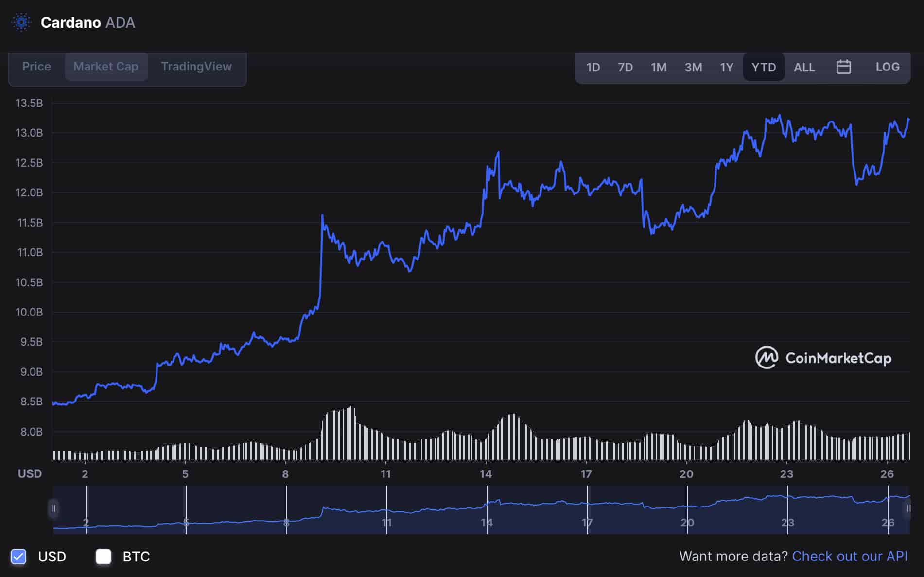This screenshot has width=924, height=577.
Task: Click the active YTD timeframe button
Action: (x=764, y=68)
